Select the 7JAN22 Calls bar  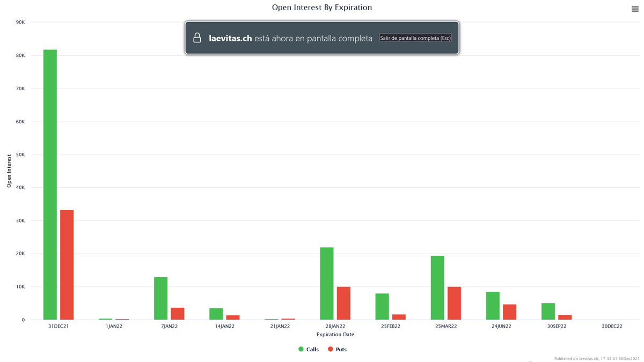160,298
